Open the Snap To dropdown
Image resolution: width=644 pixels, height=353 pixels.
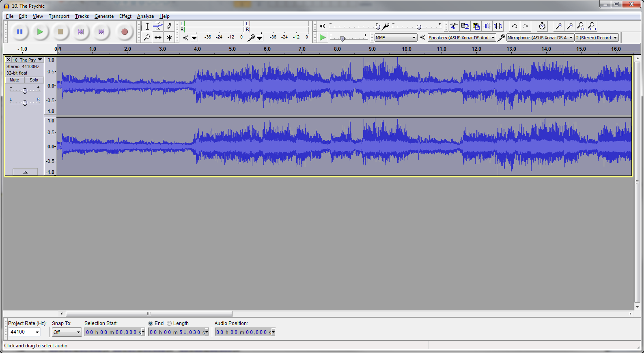pyautogui.click(x=67, y=332)
